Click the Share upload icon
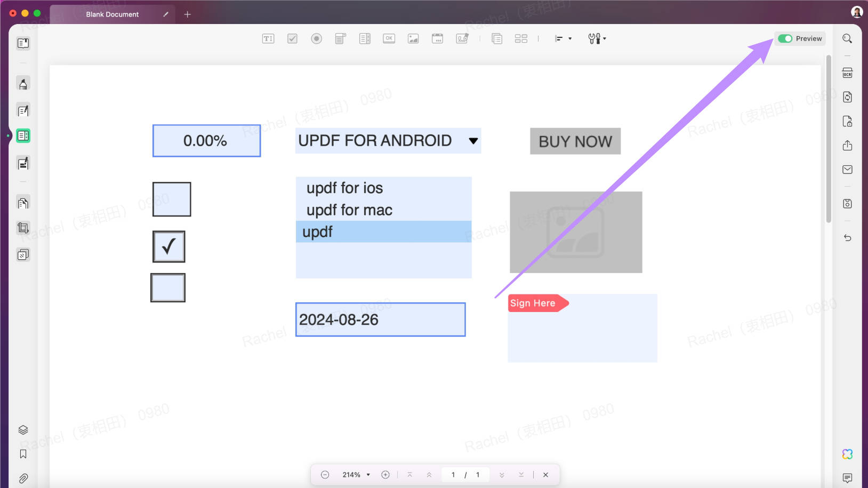 (x=847, y=145)
